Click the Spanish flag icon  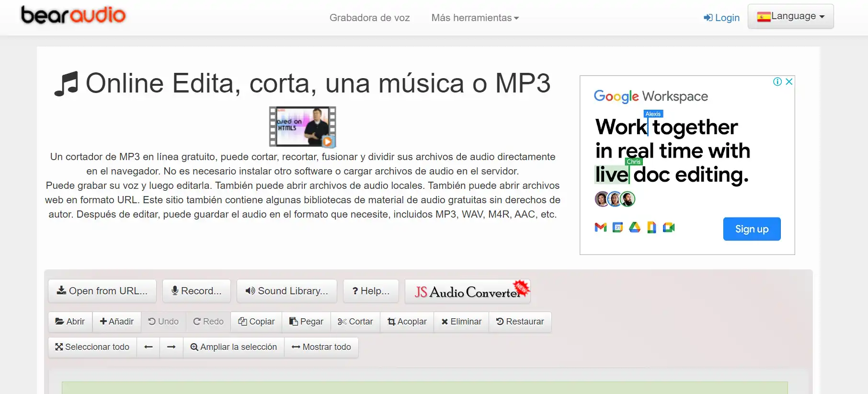click(x=764, y=17)
